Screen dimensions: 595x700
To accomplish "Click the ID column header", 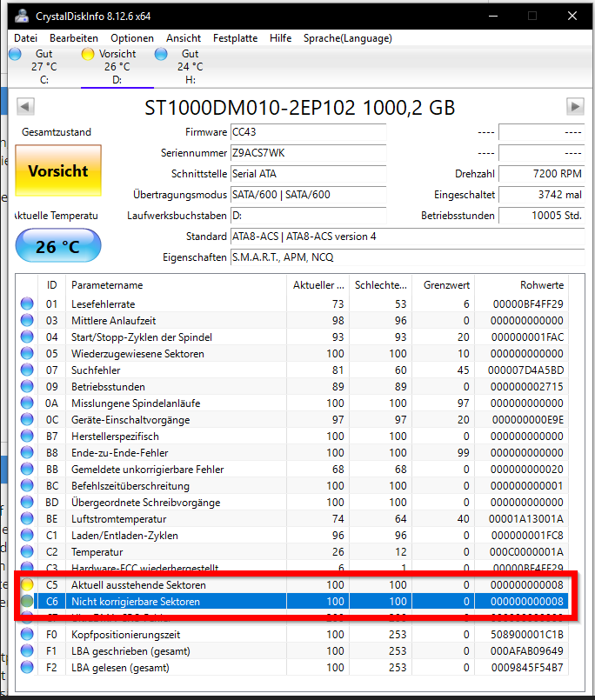I will pos(52,285).
